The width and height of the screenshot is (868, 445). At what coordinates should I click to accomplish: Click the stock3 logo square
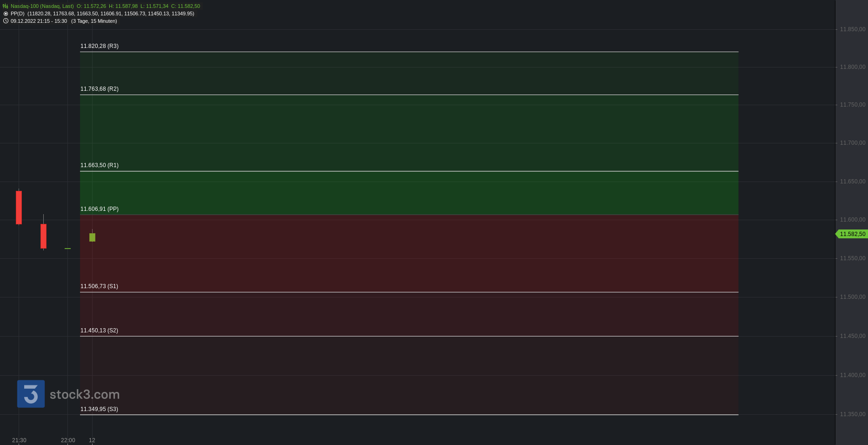31,394
